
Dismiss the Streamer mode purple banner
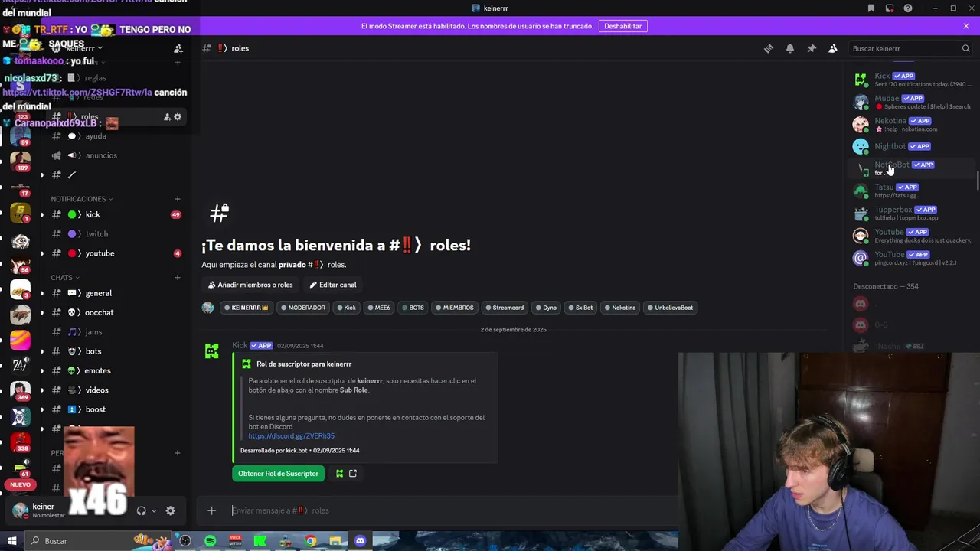click(x=966, y=26)
